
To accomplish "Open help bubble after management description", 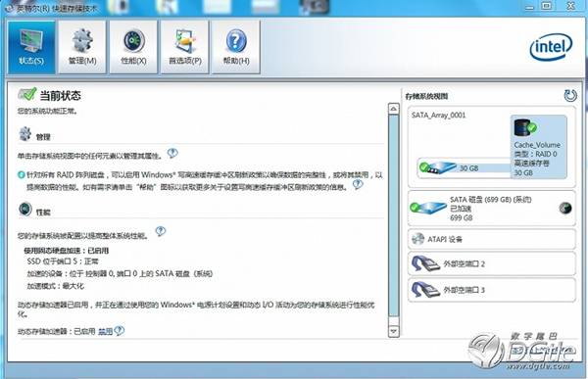I will 172,153.
